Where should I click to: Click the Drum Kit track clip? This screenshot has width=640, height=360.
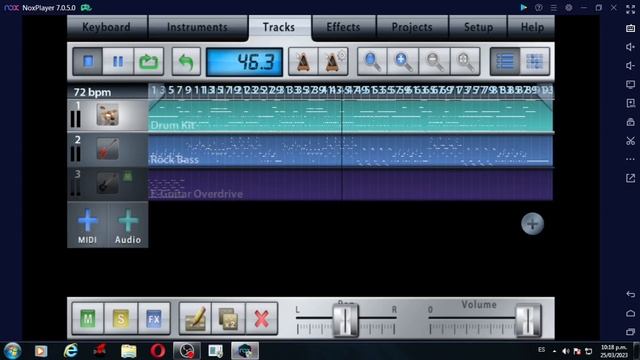click(351, 116)
